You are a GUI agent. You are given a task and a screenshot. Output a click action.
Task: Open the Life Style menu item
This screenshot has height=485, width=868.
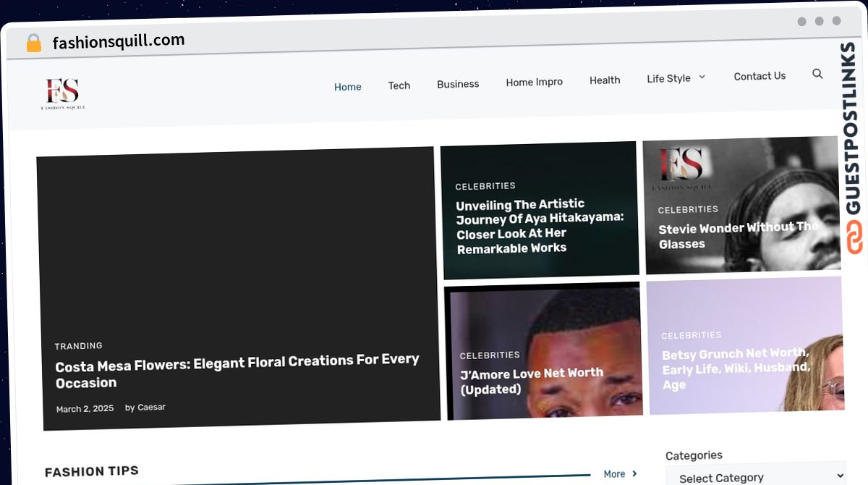click(x=668, y=78)
